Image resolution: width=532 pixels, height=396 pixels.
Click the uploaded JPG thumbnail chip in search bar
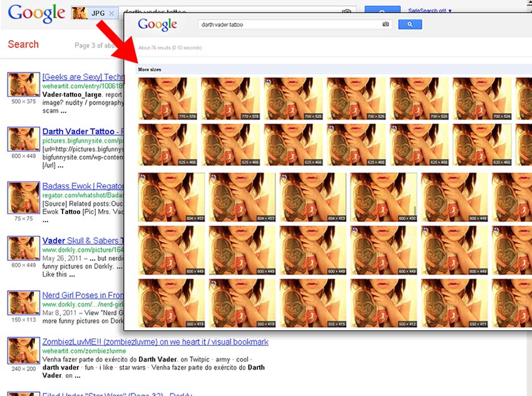[x=80, y=13]
